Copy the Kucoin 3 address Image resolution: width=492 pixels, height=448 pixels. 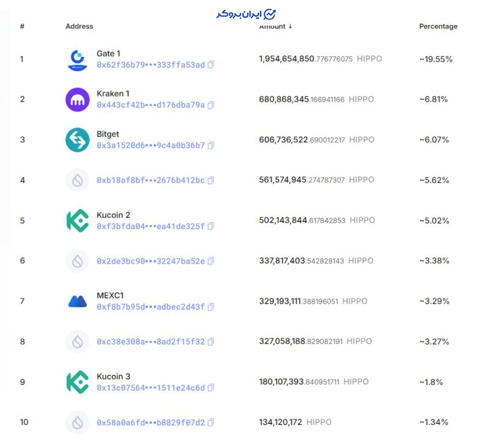pyautogui.click(x=211, y=388)
